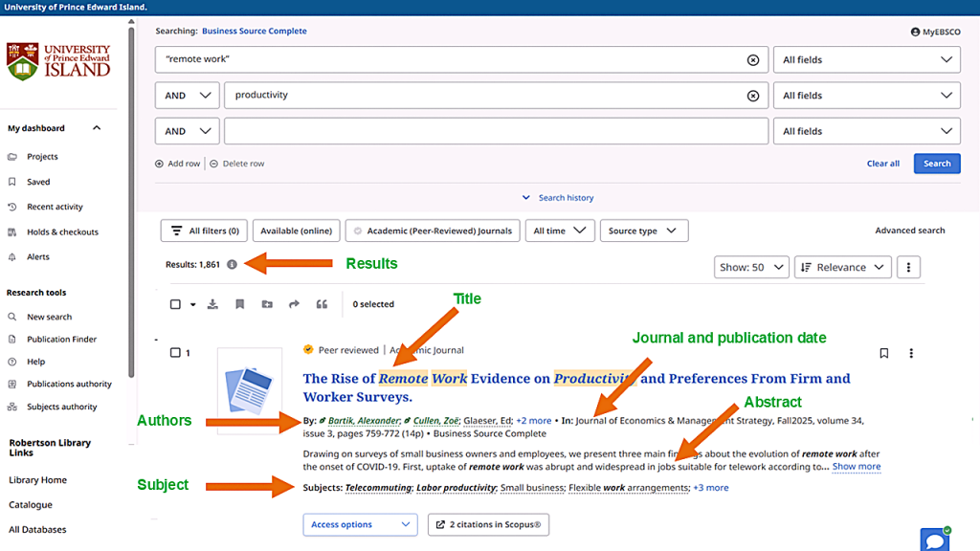Open the Relevance sort dropdown

click(x=842, y=268)
